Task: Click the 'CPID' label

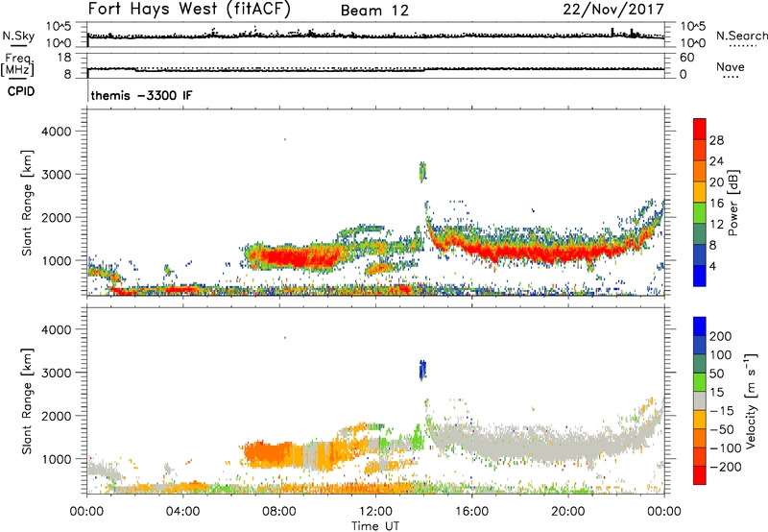Action: pos(21,91)
